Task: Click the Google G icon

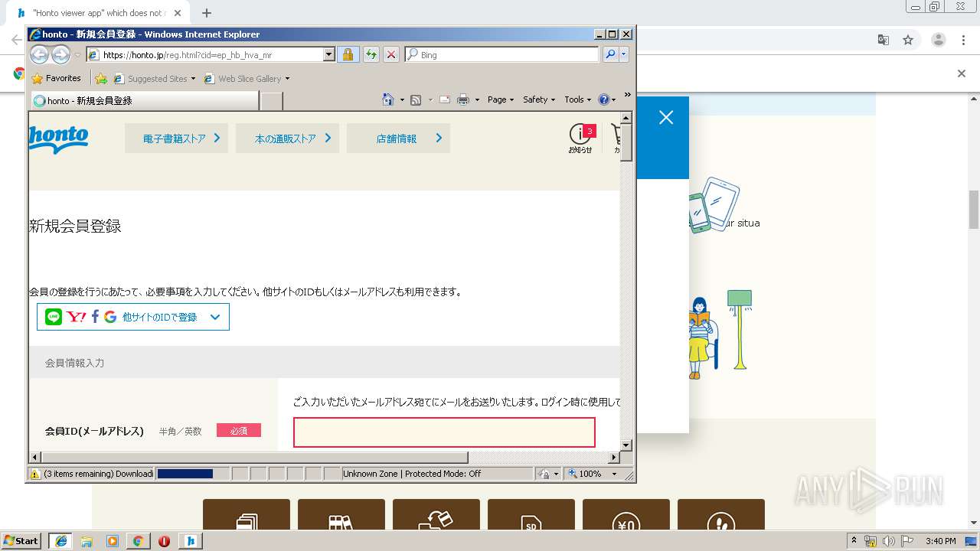Action: pyautogui.click(x=110, y=317)
